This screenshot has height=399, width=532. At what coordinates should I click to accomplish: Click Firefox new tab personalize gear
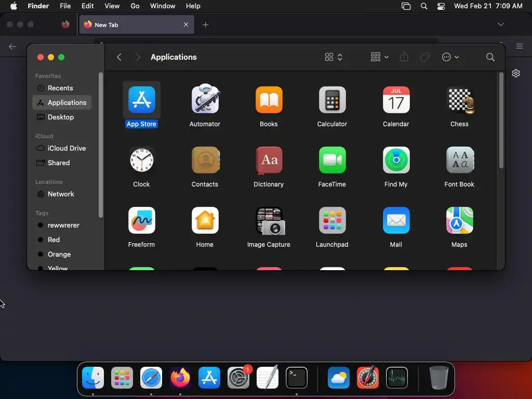[516, 73]
